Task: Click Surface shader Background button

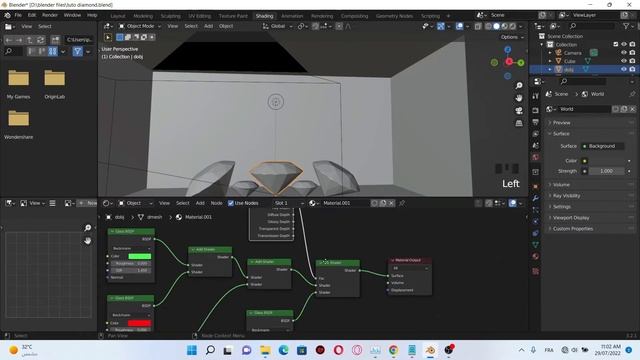Action: [x=602, y=146]
